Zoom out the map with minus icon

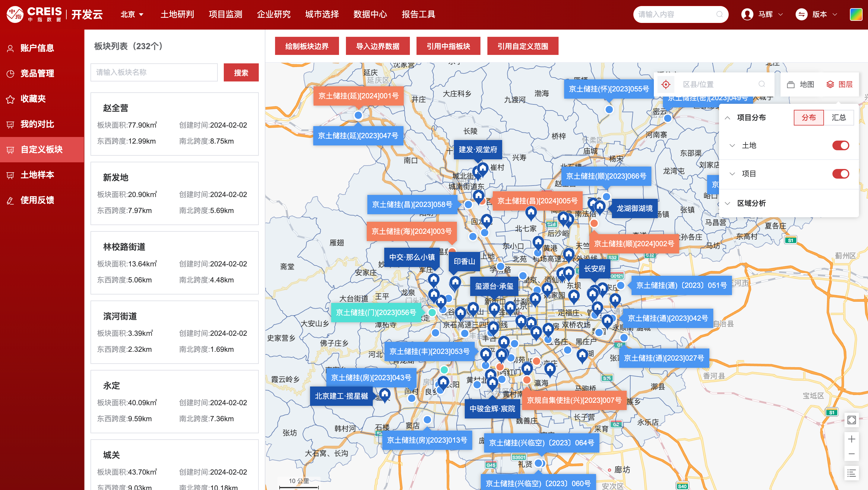coord(851,454)
